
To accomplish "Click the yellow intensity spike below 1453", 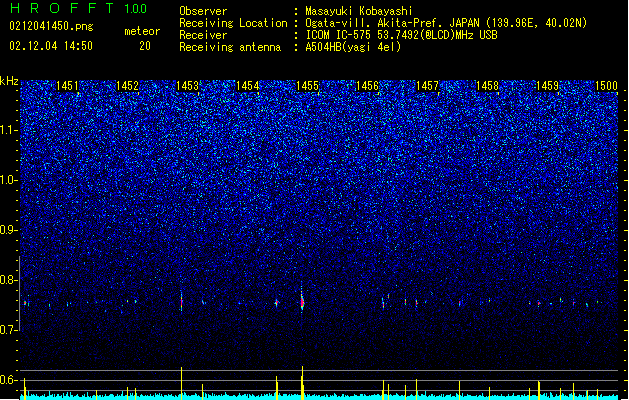I will (x=182, y=383).
